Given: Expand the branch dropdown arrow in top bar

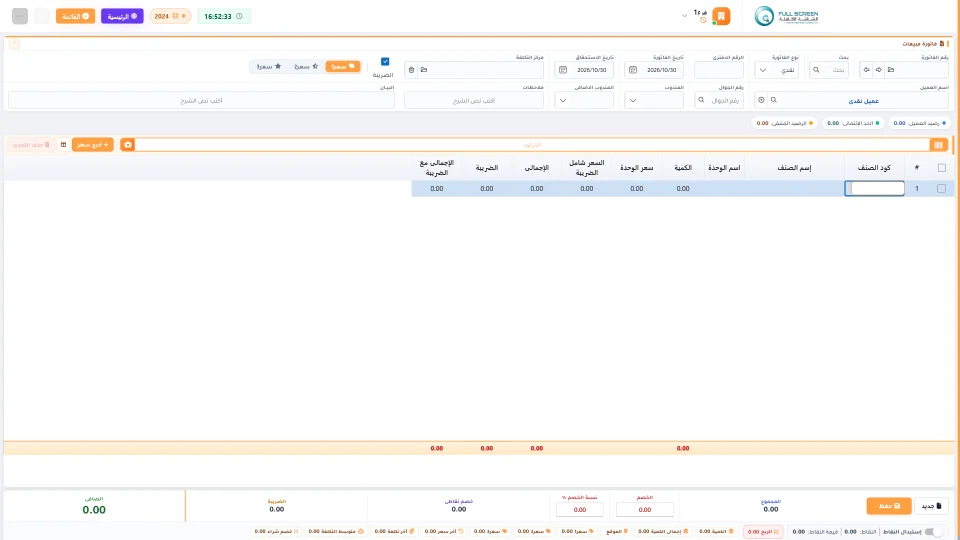Looking at the screenshot, I should coord(684,16).
